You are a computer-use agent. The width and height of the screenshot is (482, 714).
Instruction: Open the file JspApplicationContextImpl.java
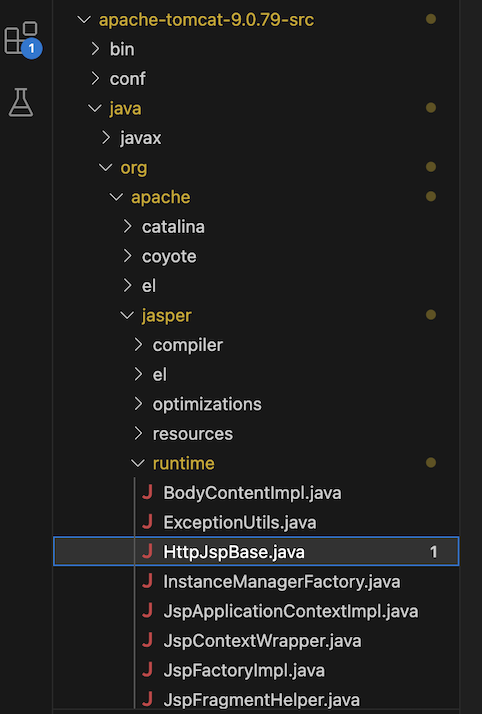pyautogui.click(x=291, y=612)
